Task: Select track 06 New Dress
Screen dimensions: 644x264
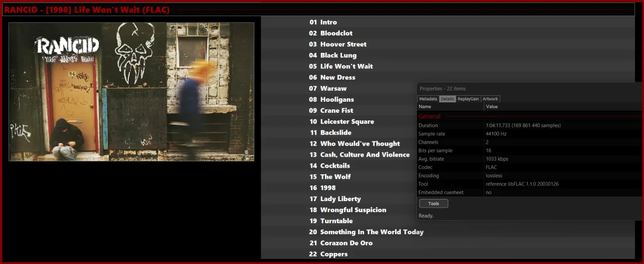Action: [x=448, y=78]
